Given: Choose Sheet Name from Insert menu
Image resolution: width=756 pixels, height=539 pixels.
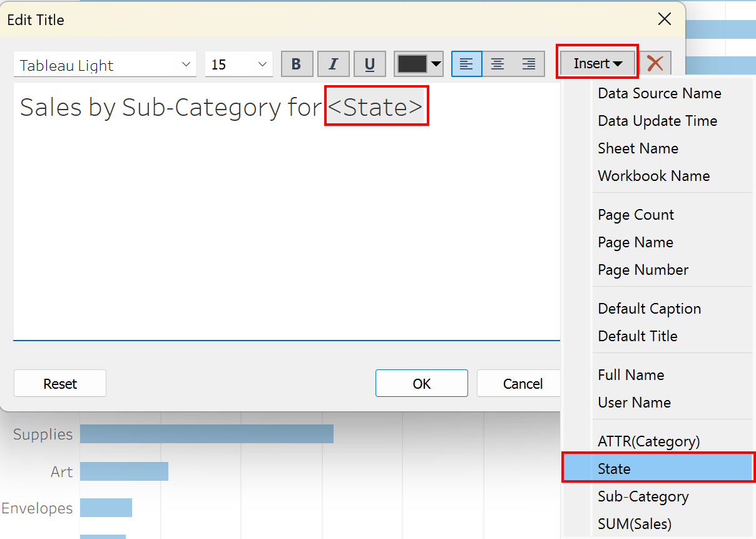Looking at the screenshot, I should 638,148.
